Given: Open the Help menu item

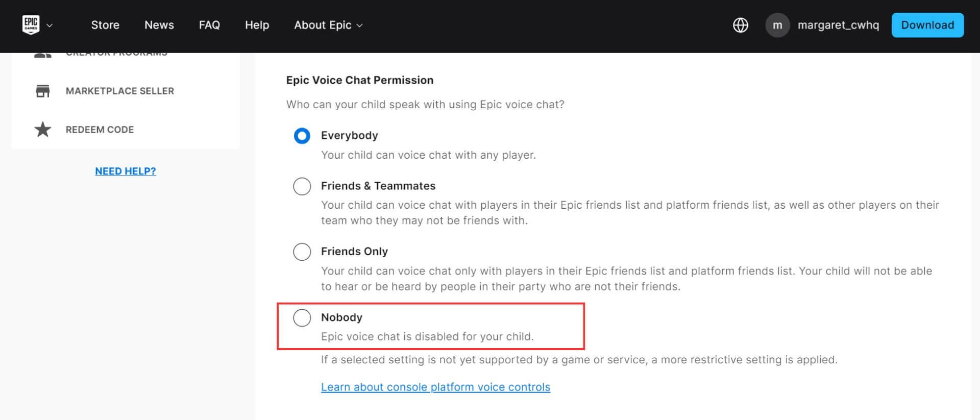Looking at the screenshot, I should (257, 25).
